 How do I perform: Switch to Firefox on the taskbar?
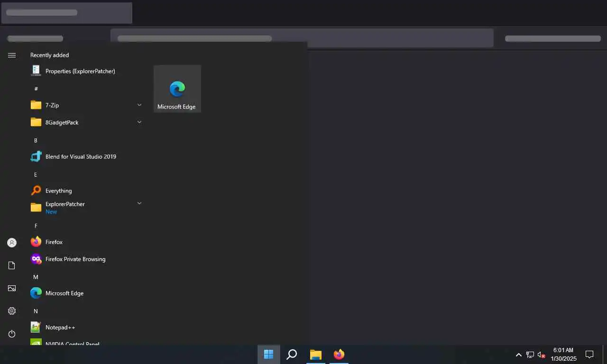[x=339, y=355]
